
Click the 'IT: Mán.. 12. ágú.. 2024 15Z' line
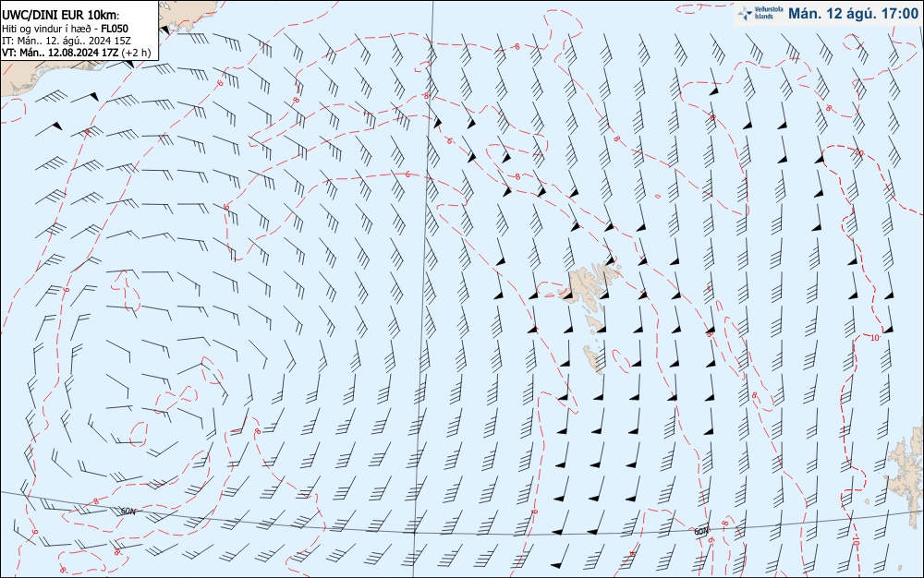(x=67, y=40)
